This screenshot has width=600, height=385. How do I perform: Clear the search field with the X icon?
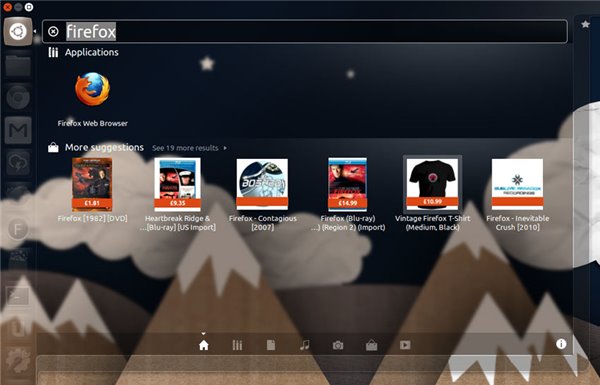pyautogui.click(x=54, y=31)
